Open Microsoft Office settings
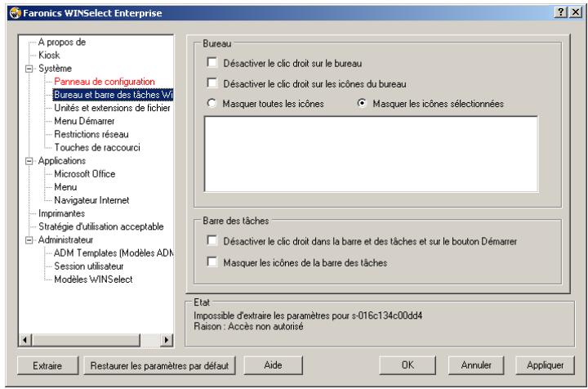Screen dimensions: 588x389 tap(85, 174)
